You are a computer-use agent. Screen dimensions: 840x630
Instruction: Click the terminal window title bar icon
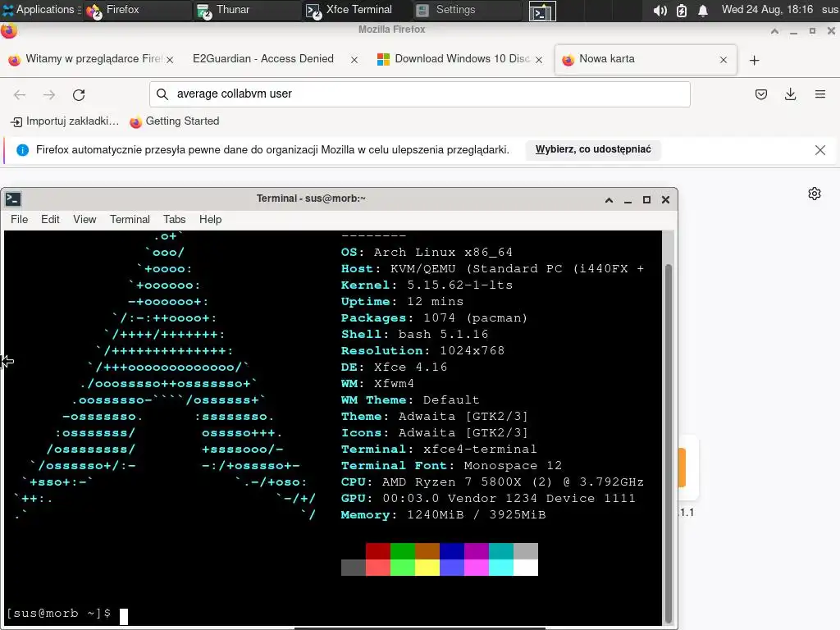point(13,199)
